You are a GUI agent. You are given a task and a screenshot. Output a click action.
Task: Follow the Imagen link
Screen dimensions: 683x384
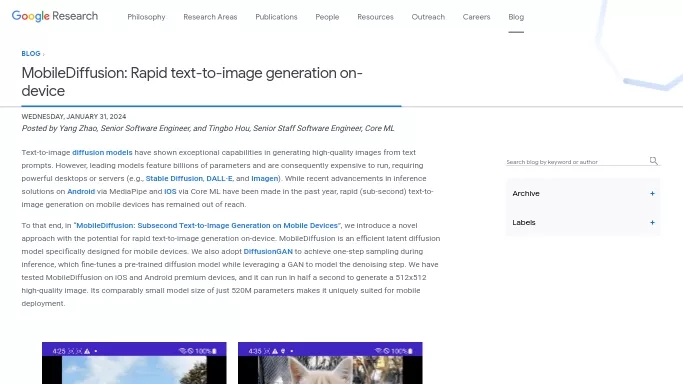pos(265,179)
